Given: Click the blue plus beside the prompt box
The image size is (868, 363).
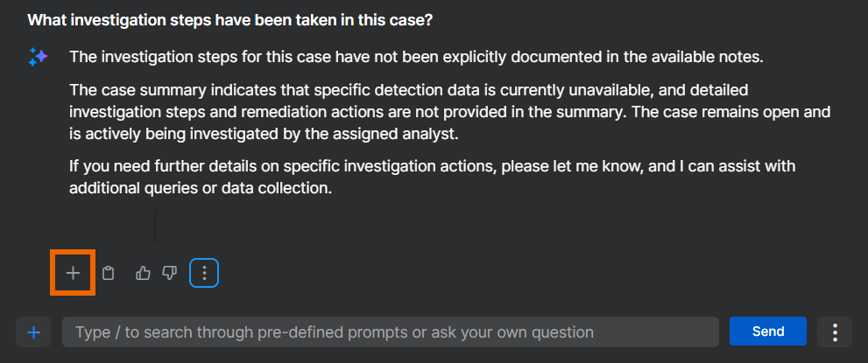Looking at the screenshot, I should point(34,332).
